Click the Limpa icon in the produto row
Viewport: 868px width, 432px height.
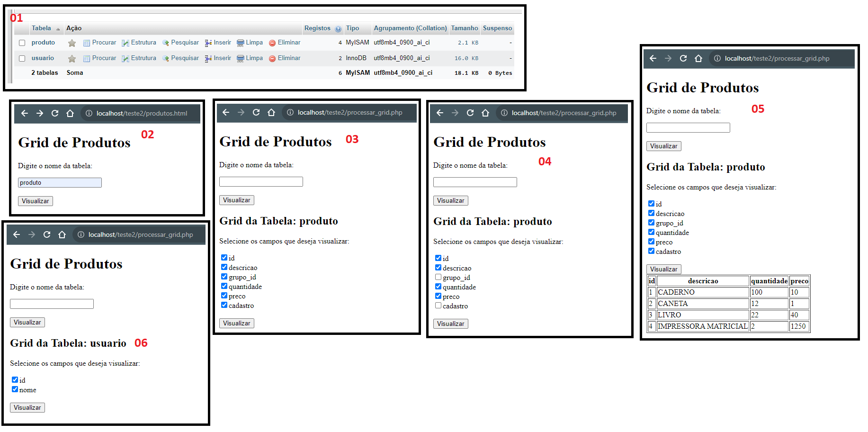240,43
